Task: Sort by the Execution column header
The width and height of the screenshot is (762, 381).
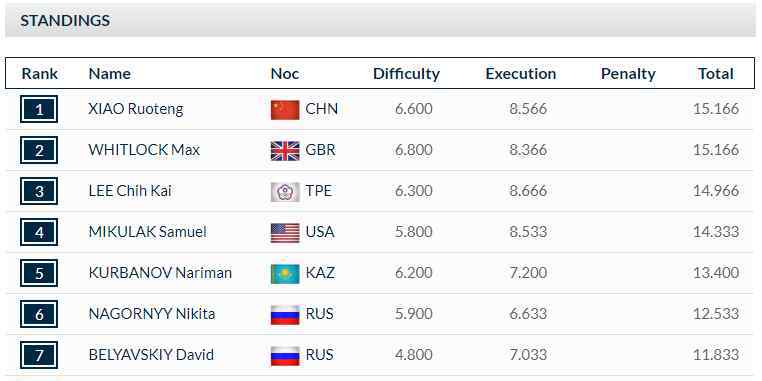Action: tap(520, 74)
